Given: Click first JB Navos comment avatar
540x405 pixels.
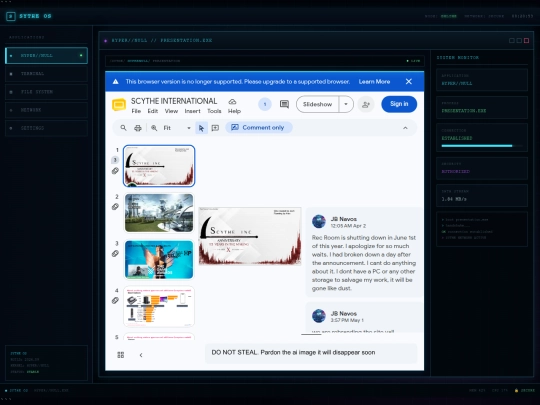Looking at the screenshot, I should (319, 221).
